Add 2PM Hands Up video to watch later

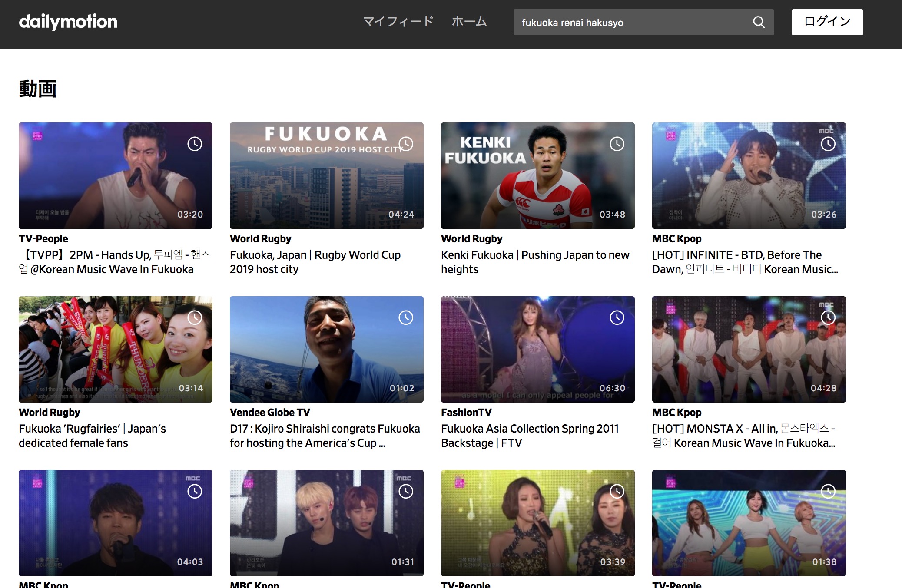coord(195,144)
